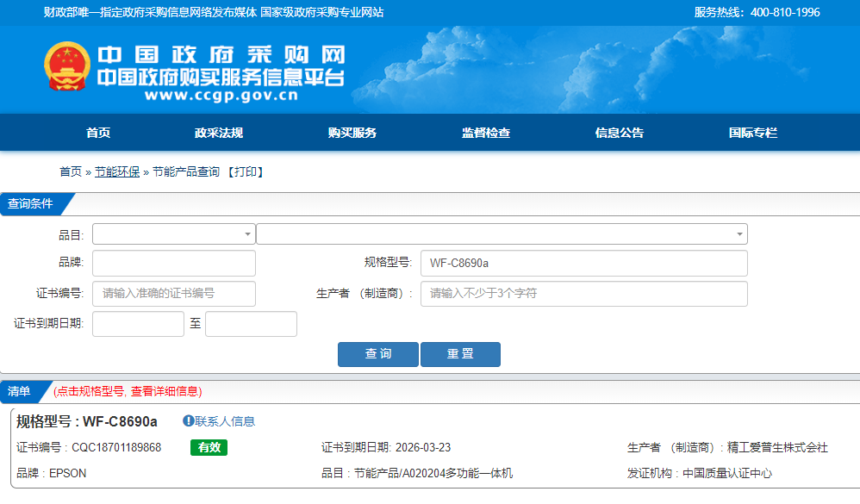The width and height of the screenshot is (860, 504).
Task: Expand the second wide 品目 dropdown
Action: pyautogui.click(x=502, y=234)
